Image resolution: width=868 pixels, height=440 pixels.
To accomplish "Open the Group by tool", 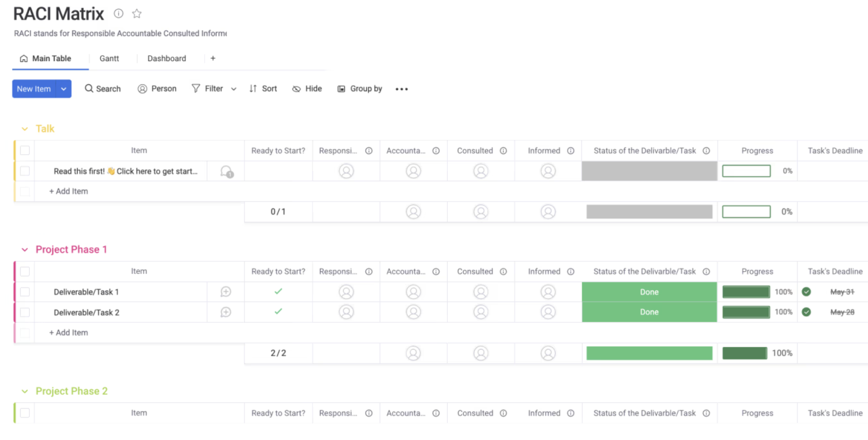I will (x=359, y=89).
